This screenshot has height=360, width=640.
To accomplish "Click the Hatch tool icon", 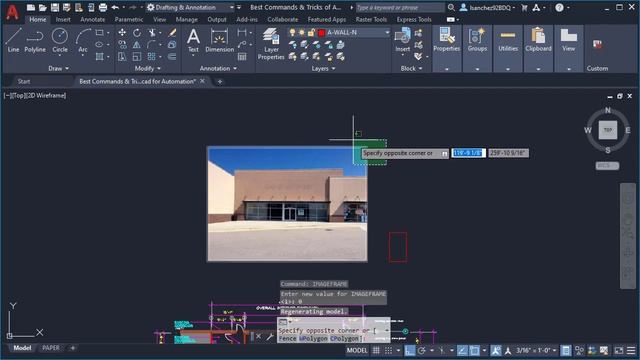I will [x=100, y=57].
